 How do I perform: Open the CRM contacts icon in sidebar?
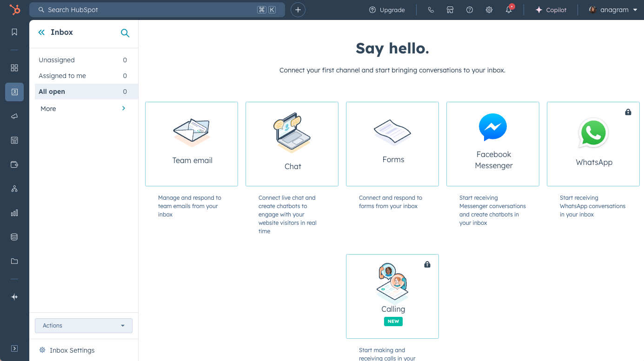(x=14, y=92)
